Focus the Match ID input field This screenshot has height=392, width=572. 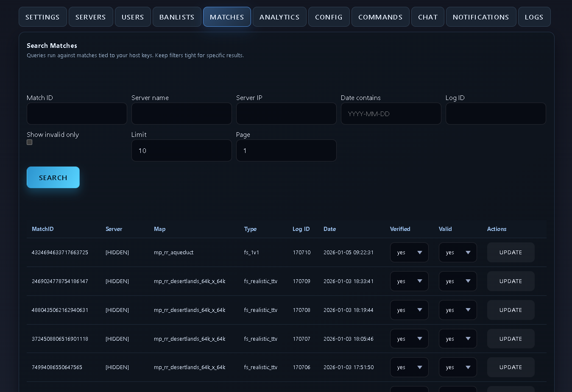(77, 114)
